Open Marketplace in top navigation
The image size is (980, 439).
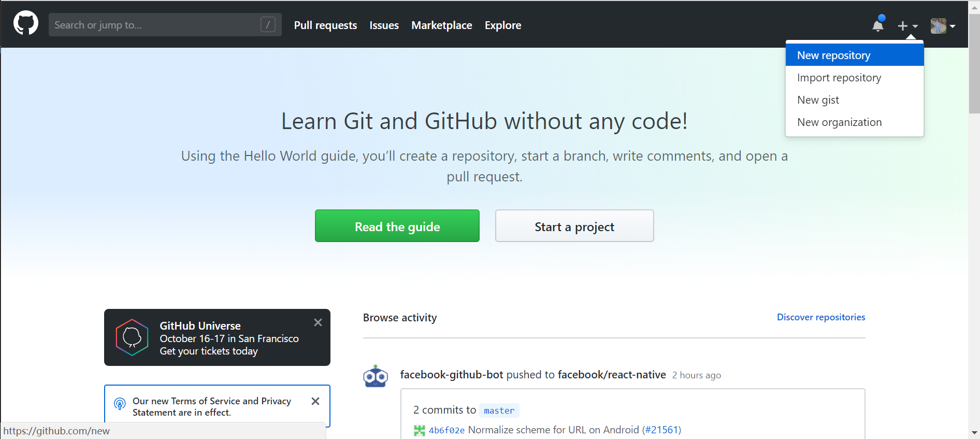point(442,25)
